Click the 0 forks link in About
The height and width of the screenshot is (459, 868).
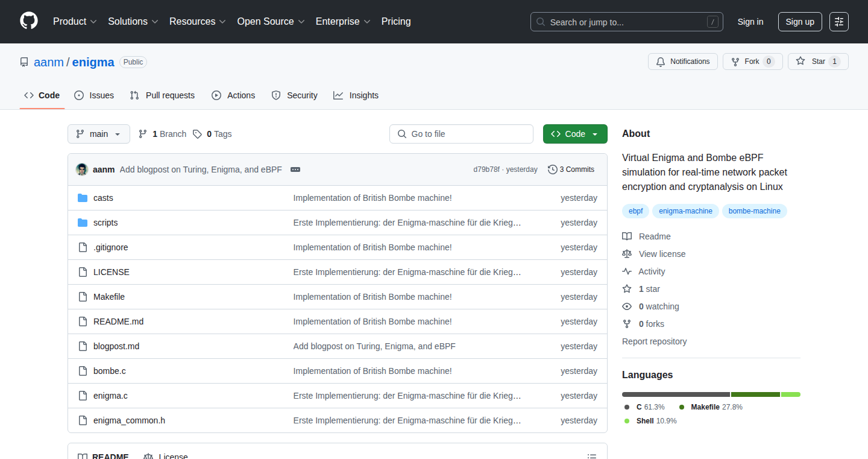coord(651,324)
